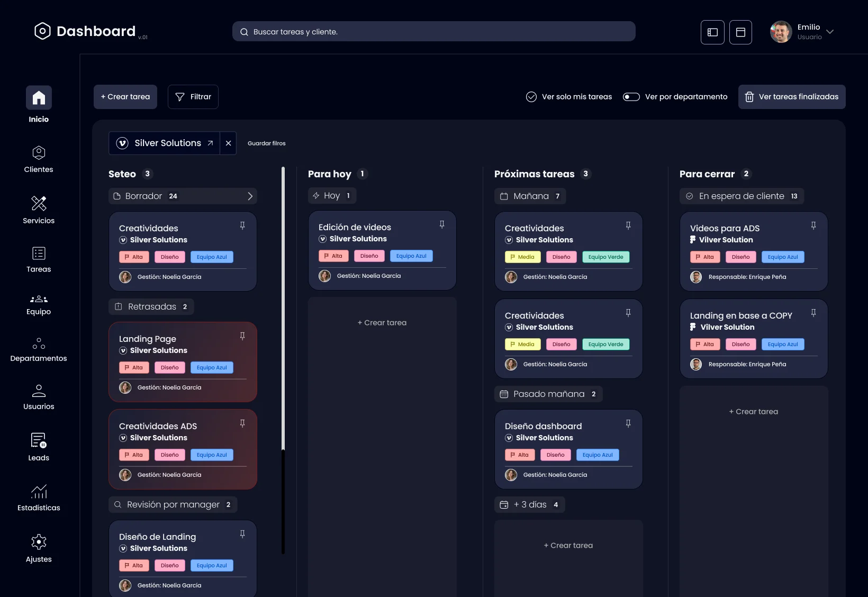Open the Estadísticas chart icon
868x597 pixels.
(x=39, y=491)
